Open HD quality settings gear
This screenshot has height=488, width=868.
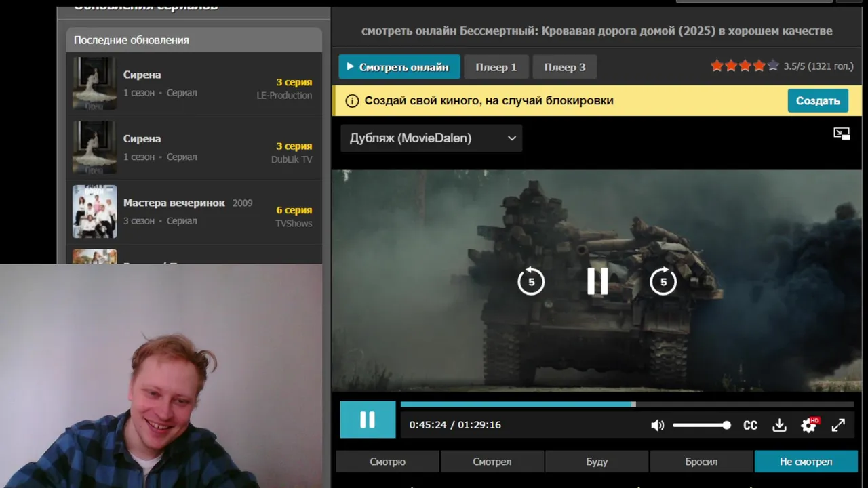[x=809, y=425]
